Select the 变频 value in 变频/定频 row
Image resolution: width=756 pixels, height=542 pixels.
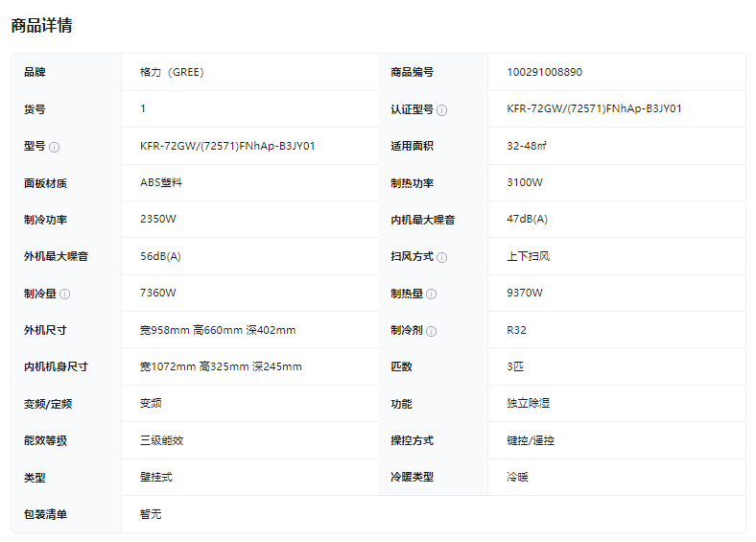pyautogui.click(x=151, y=404)
